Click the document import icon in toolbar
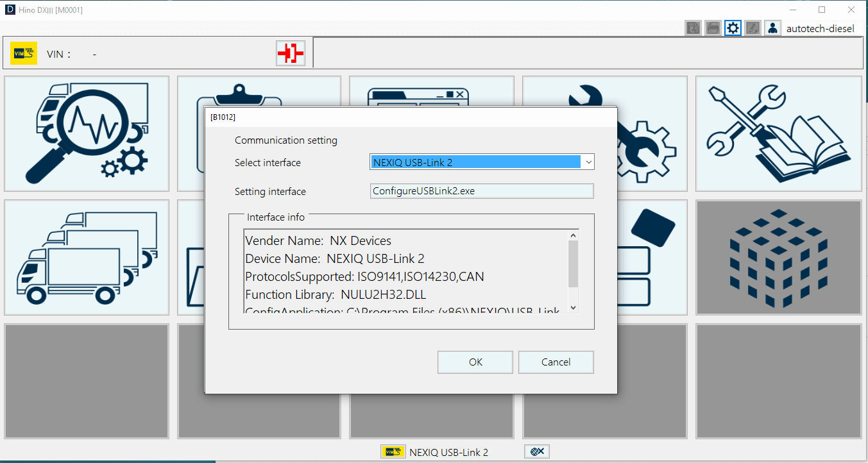Screen dimensions: 868x463 click(693, 28)
